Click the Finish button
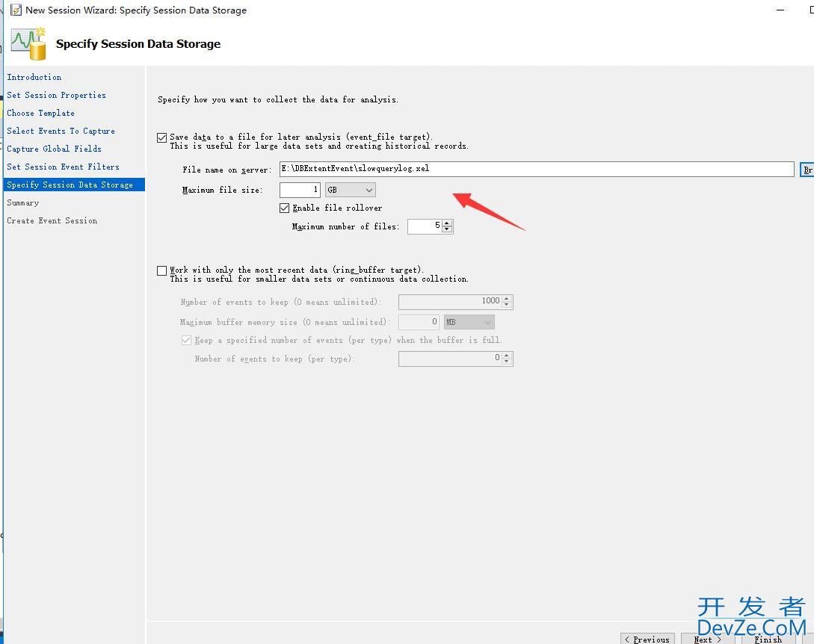Viewport: 814px width, 644px height. tap(768, 639)
